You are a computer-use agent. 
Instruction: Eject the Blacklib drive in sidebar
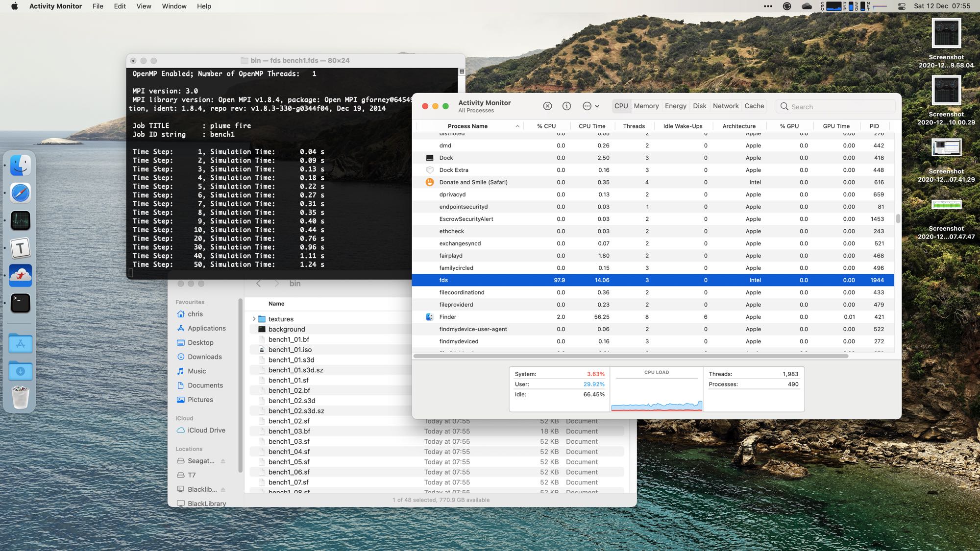point(223,489)
